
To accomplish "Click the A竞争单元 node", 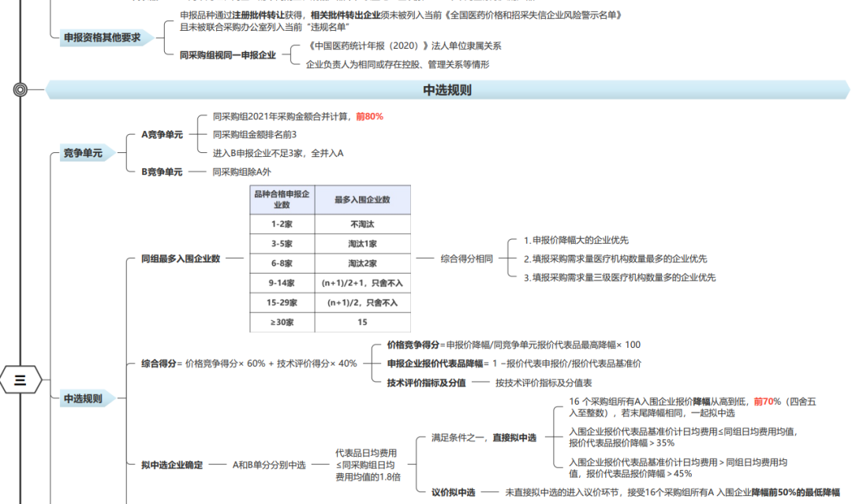I will click(161, 134).
